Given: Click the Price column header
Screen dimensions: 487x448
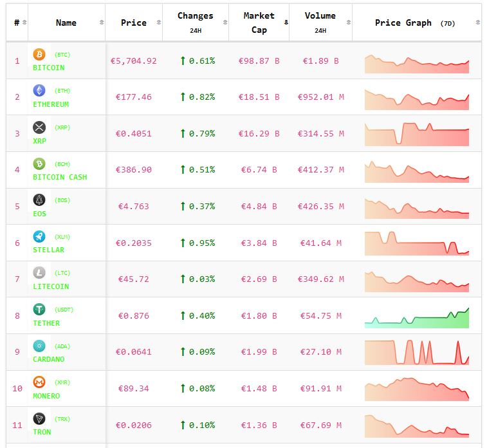Looking at the screenshot, I should pyautogui.click(x=133, y=23).
